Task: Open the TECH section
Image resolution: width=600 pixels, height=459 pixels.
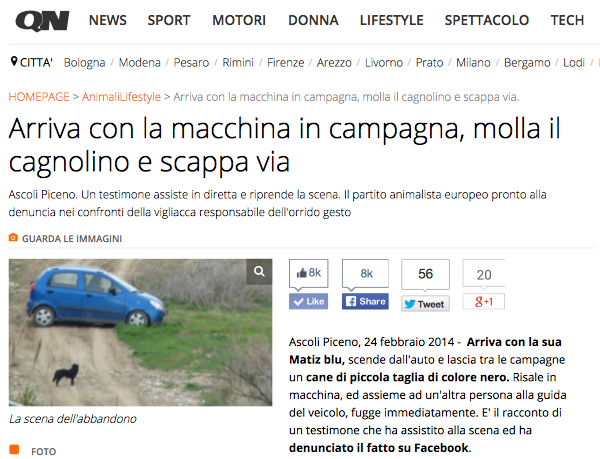Action: [567, 20]
